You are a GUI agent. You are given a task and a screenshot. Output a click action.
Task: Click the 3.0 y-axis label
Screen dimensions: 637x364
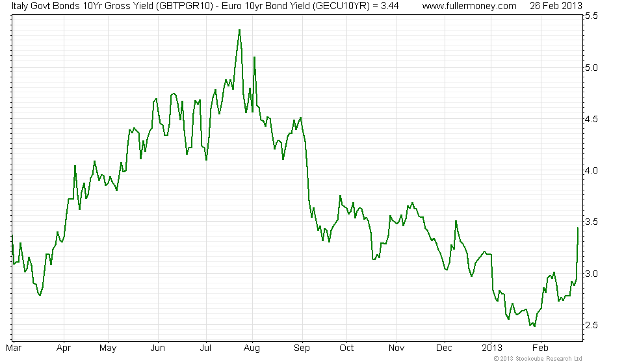(591, 274)
